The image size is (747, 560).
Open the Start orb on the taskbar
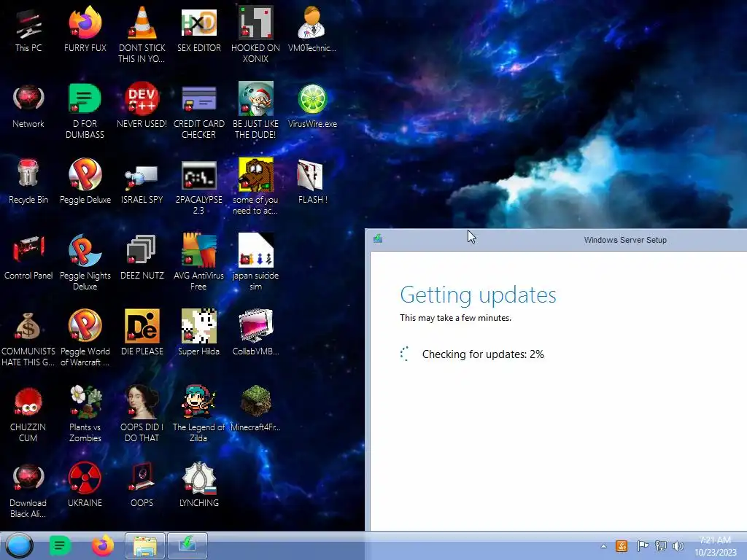[20, 545]
